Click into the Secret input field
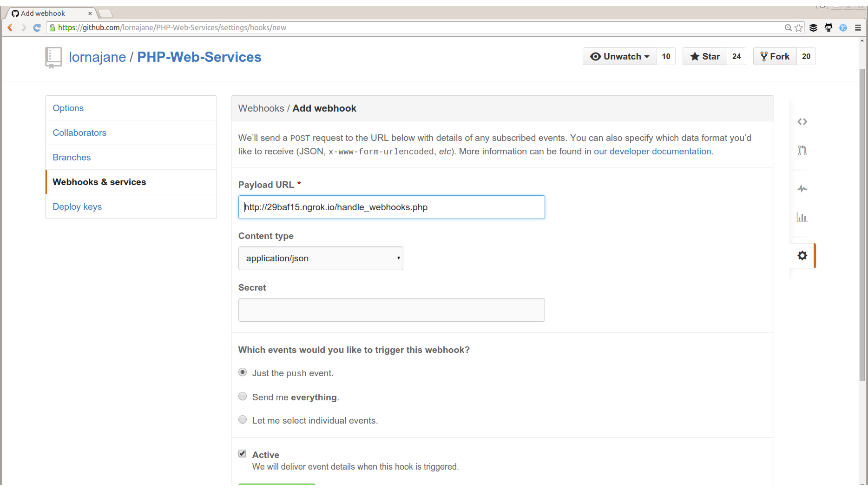Viewport: 868px width, 491px height. (391, 310)
